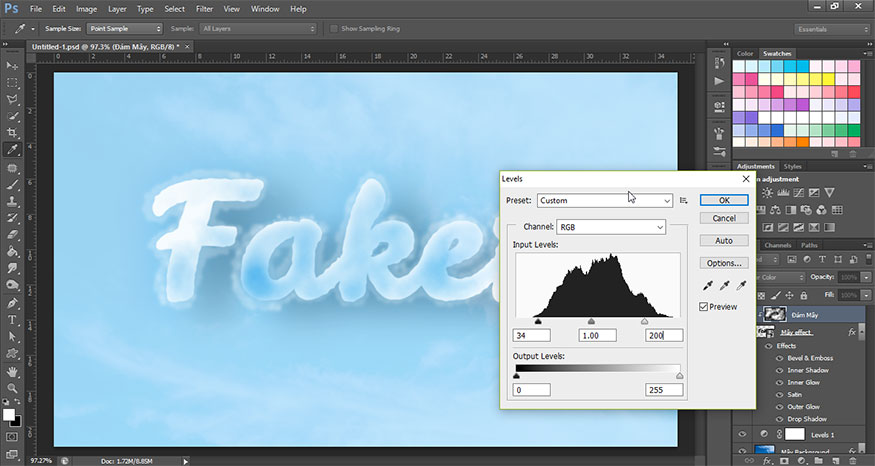Open the File menu

click(x=36, y=9)
